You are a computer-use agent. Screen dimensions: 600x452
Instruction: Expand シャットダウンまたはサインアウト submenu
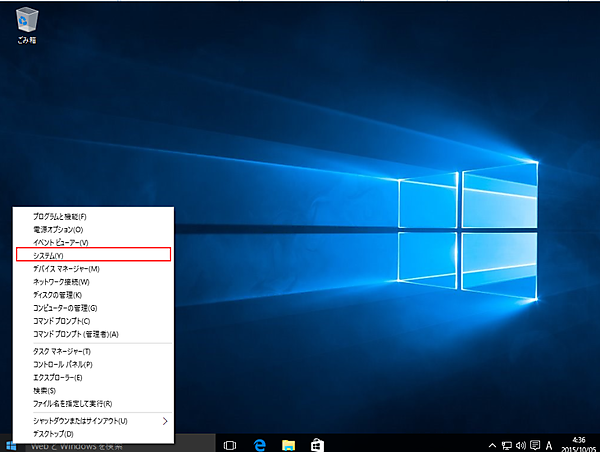[90, 421]
